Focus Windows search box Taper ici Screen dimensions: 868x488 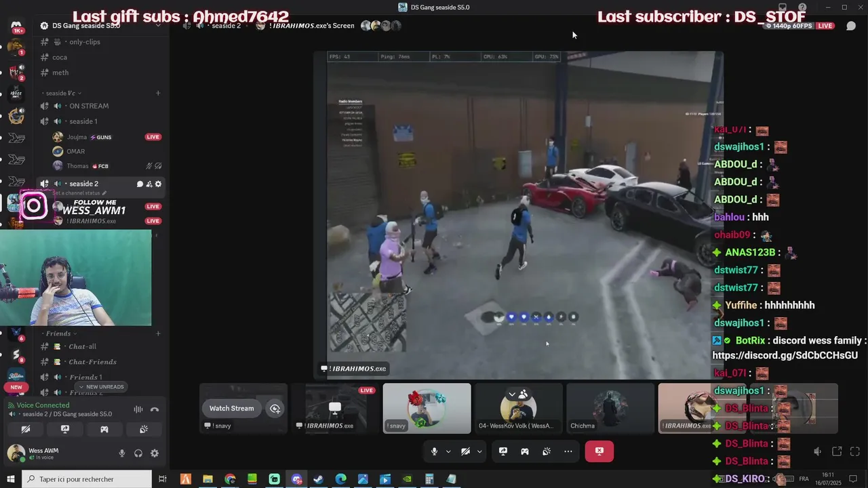click(87, 479)
